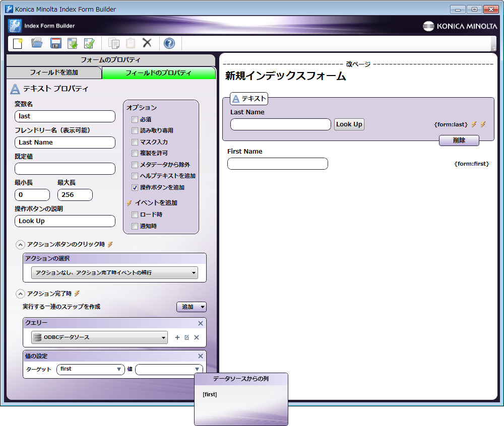This screenshot has width=504, height=426.
Task: Click the second lightning icon beside {form:last}
Action: tap(483, 124)
